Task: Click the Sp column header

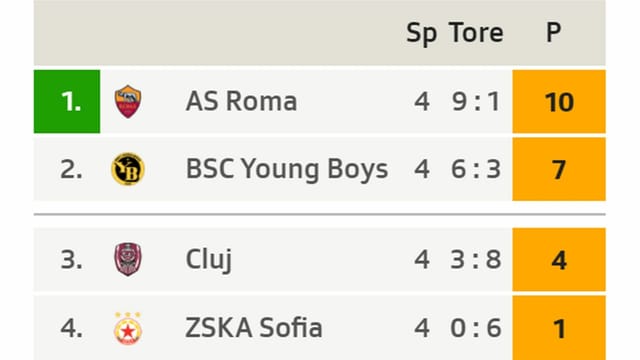Action: pyautogui.click(x=422, y=33)
